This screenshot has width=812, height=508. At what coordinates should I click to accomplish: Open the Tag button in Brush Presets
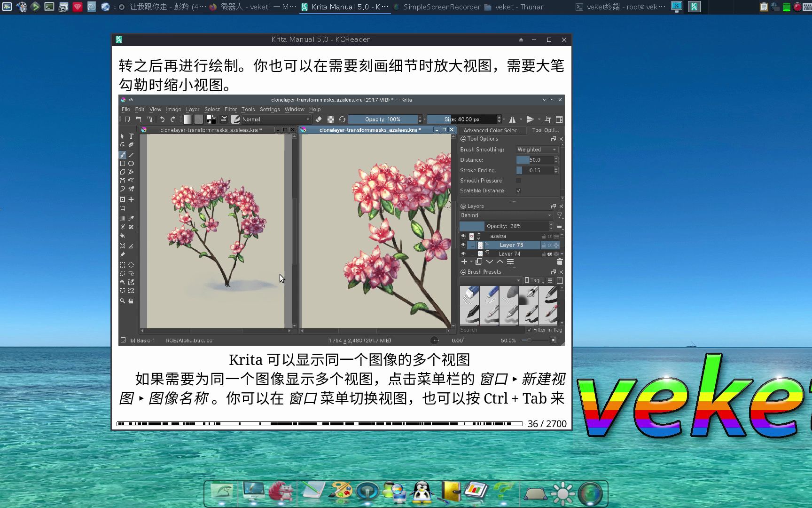[535, 280]
